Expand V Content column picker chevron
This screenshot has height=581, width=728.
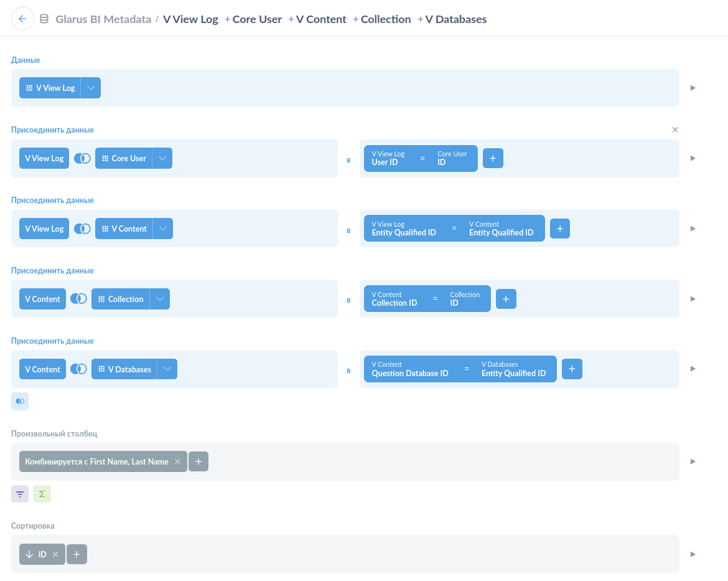[163, 229]
